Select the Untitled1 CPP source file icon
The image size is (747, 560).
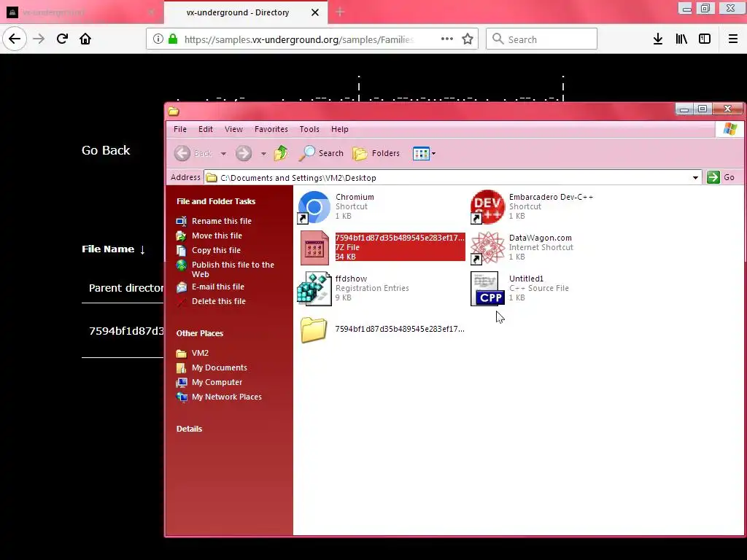(487, 289)
